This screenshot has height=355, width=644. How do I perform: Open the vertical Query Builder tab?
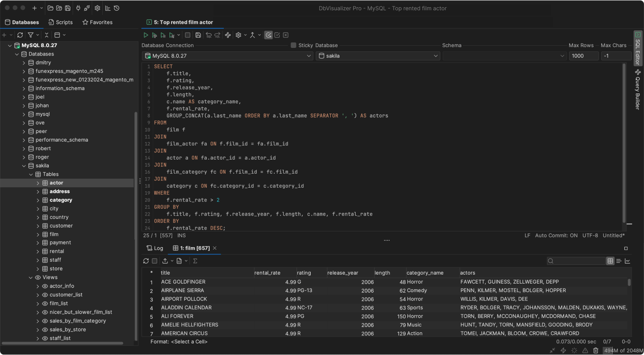(638, 89)
